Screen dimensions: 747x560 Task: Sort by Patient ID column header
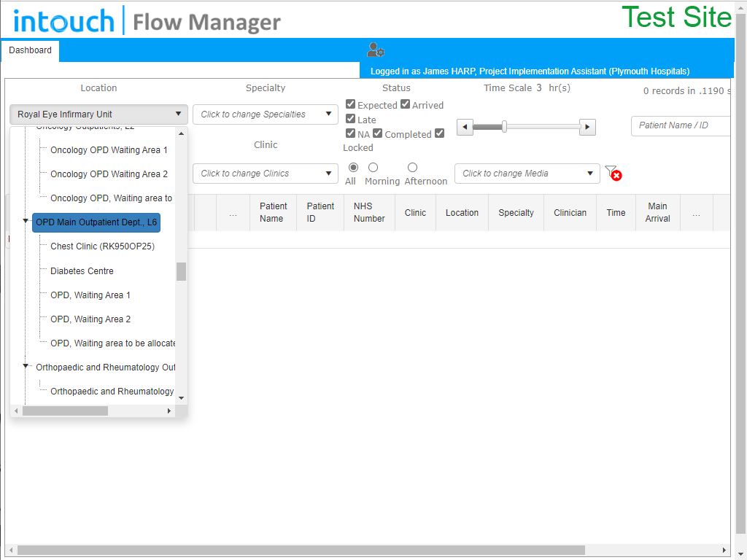click(x=320, y=212)
